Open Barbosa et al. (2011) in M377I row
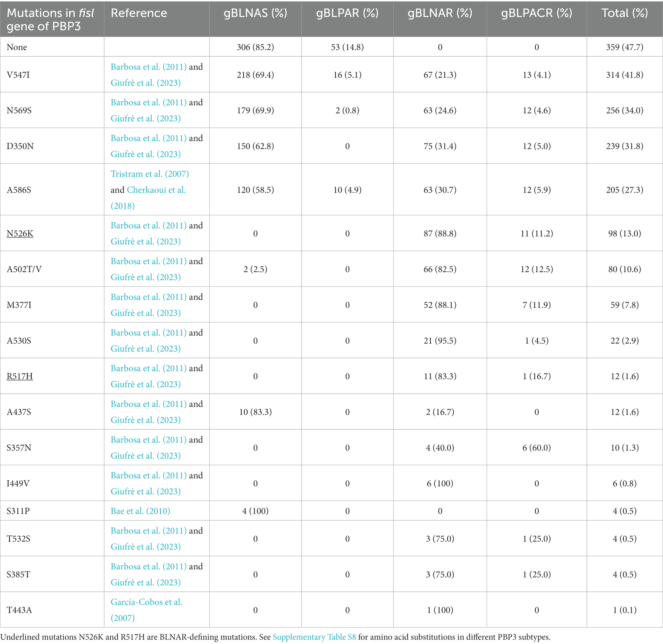 pos(148,297)
